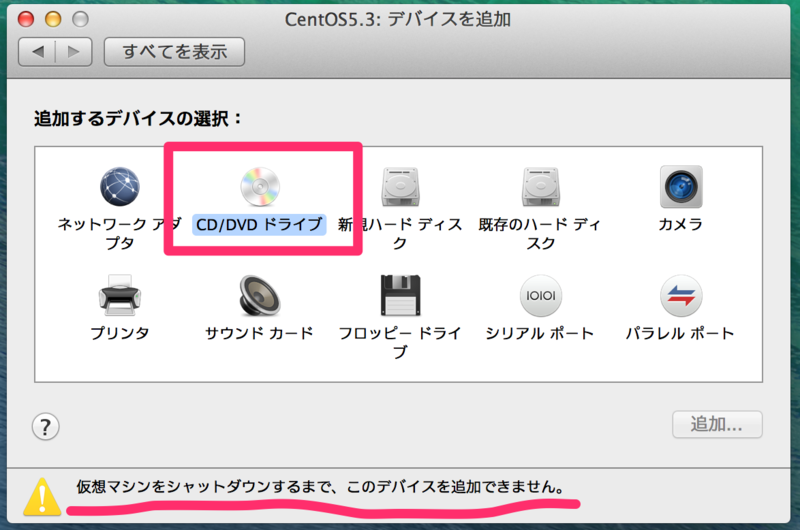Minimize the window with the yellow button
Viewport: 800px width, 530px height.
53,19
